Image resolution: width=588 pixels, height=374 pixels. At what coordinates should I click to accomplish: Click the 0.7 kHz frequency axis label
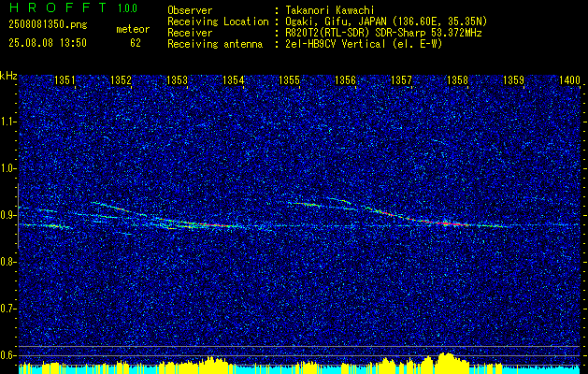tap(8, 309)
